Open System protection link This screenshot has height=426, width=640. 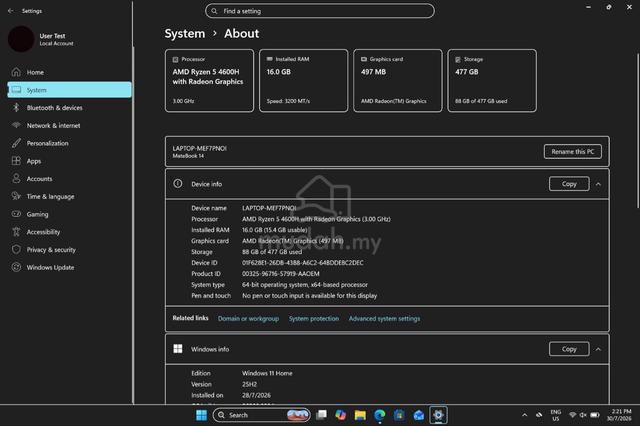[x=314, y=318]
